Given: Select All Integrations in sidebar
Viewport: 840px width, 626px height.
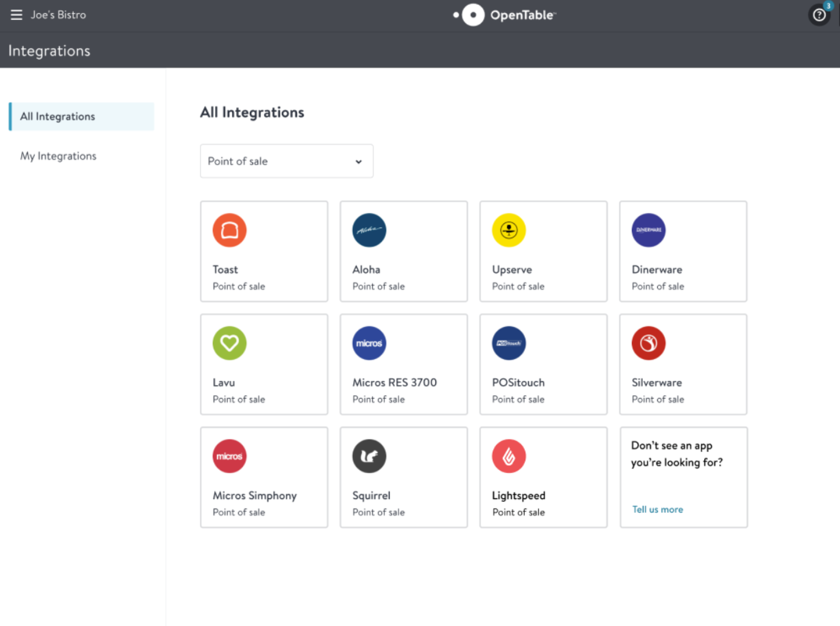Looking at the screenshot, I should tap(82, 116).
